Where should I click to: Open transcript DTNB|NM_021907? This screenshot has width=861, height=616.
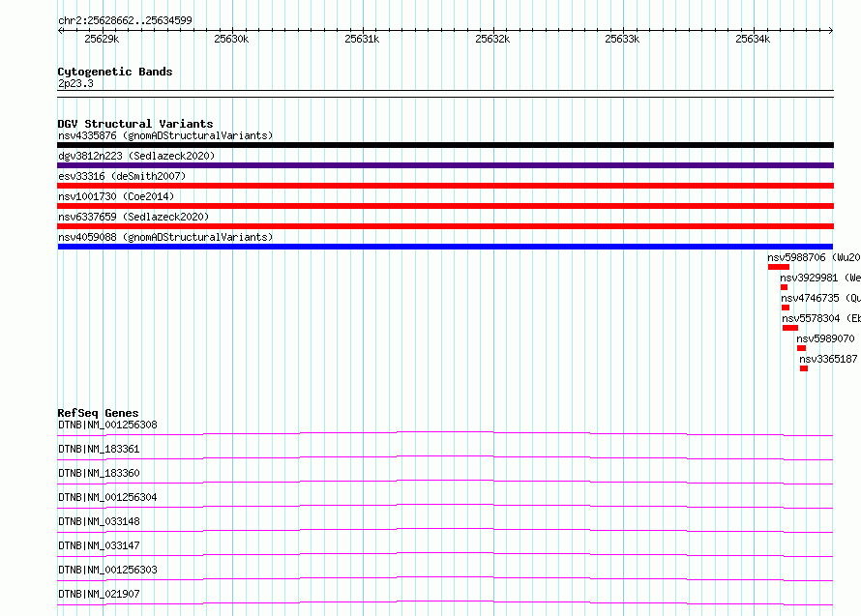click(99, 594)
